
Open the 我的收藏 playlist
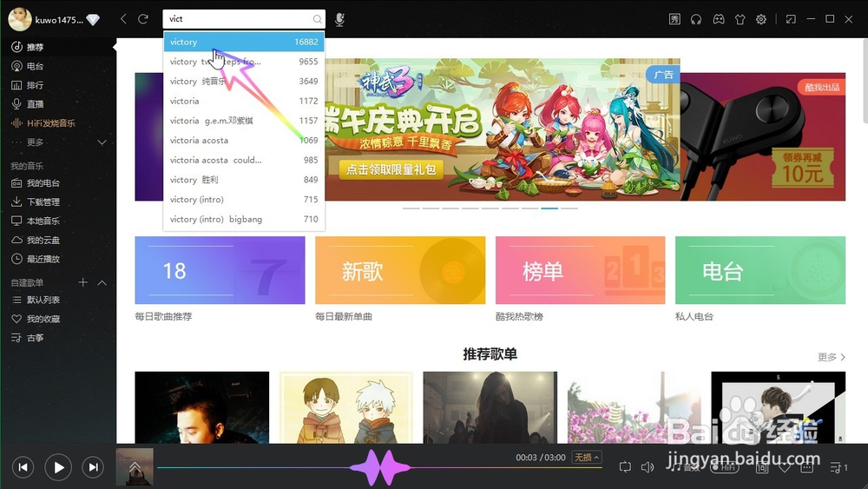click(x=57, y=319)
